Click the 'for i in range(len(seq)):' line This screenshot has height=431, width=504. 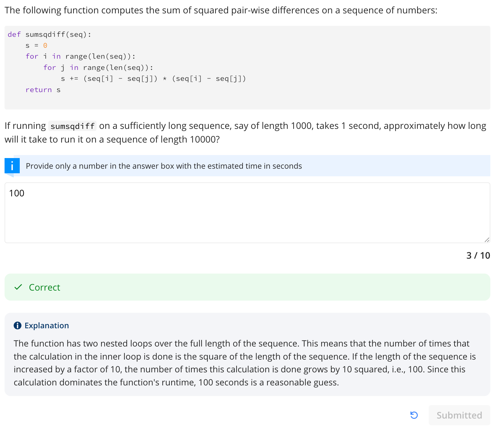[x=80, y=57]
